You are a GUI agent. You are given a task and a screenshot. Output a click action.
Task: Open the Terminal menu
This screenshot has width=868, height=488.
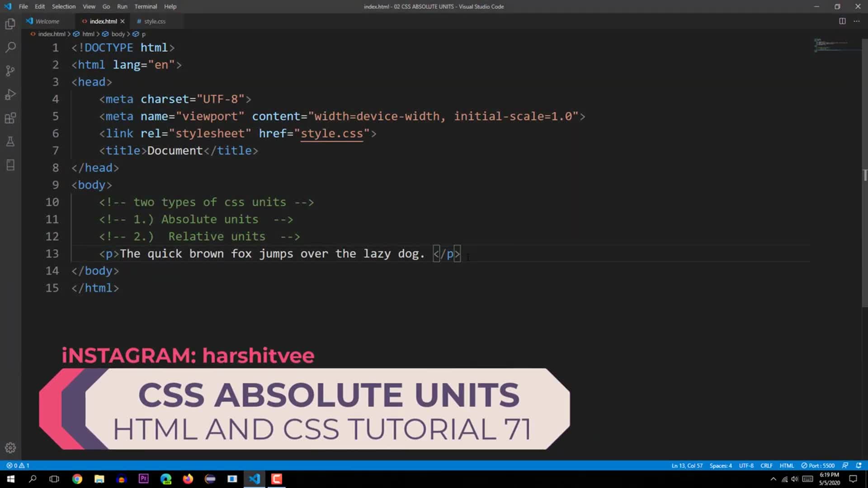[x=146, y=6]
